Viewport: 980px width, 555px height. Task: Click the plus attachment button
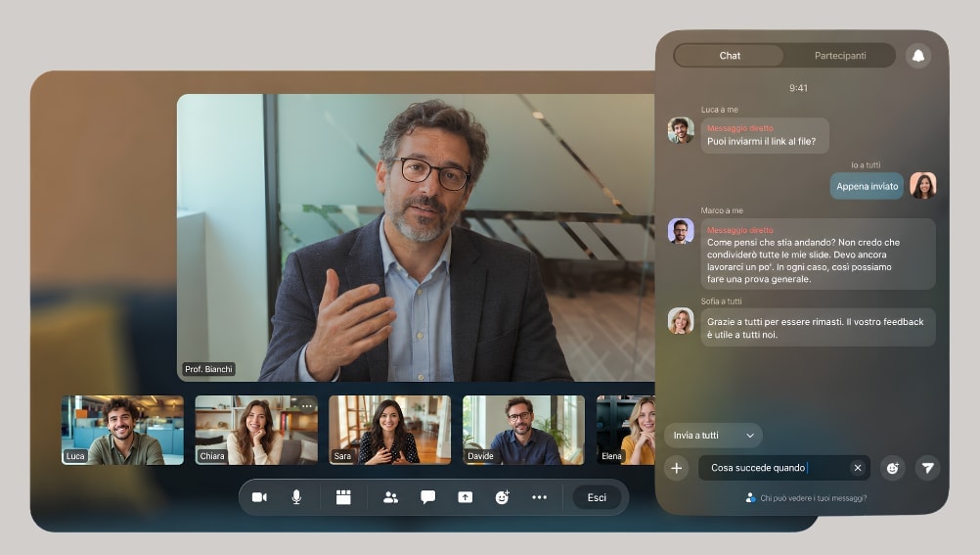[x=676, y=468]
